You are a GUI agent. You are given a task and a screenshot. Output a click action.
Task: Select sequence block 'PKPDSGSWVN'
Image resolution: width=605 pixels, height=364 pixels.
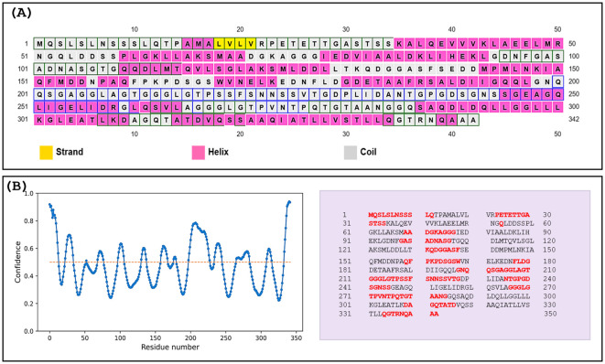447,262
